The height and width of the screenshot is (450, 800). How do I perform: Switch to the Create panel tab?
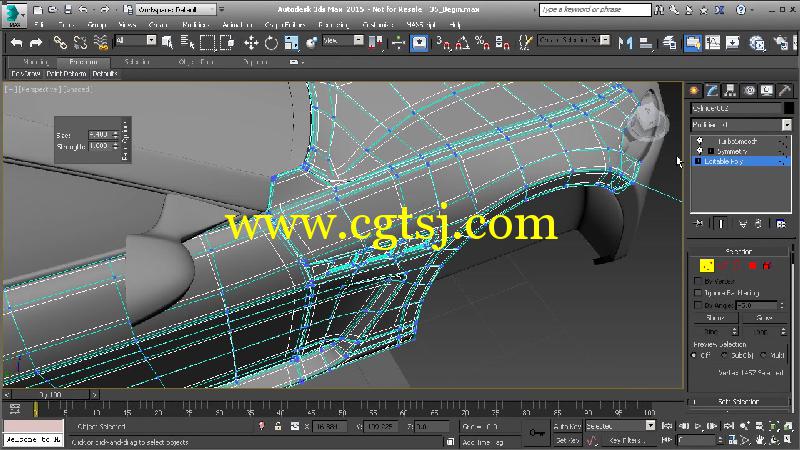[694, 90]
